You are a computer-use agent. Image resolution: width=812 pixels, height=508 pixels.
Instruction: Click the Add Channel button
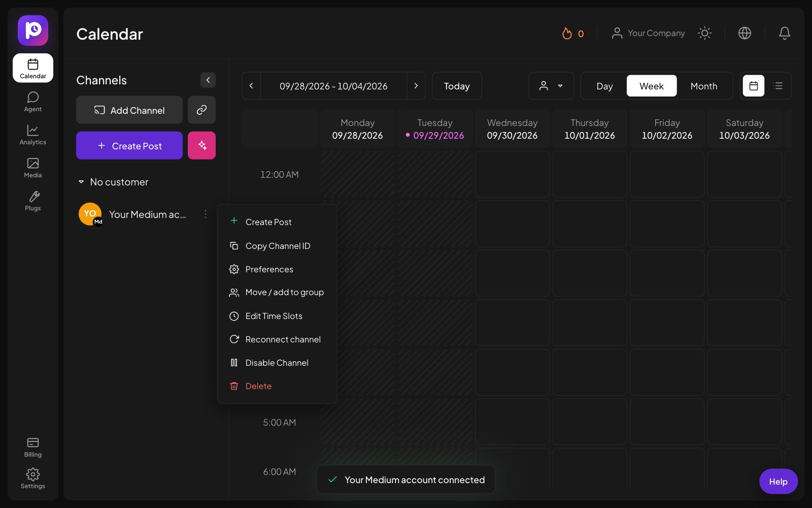(129, 110)
